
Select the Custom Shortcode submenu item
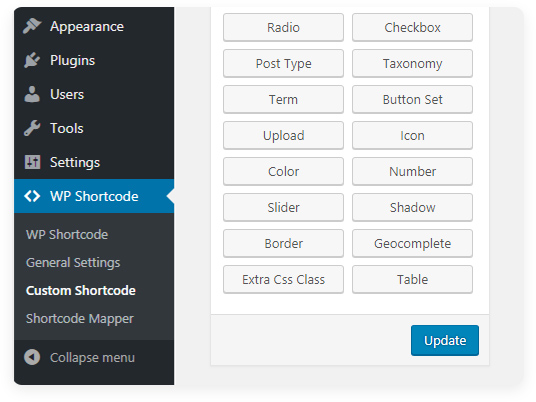tap(81, 291)
